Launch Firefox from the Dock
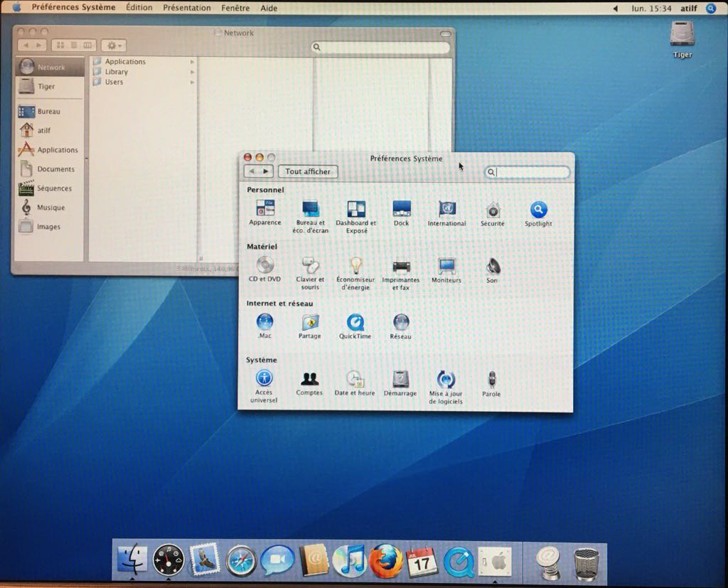728x588 pixels. point(386,561)
